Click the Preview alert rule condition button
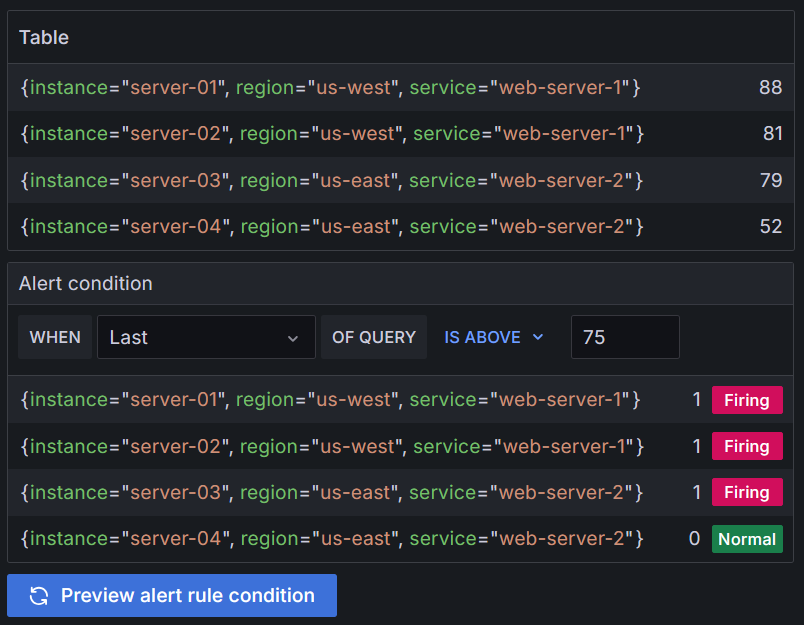Image resolution: width=804 pixels, height=625 pixels. click(x=171, y=595)
